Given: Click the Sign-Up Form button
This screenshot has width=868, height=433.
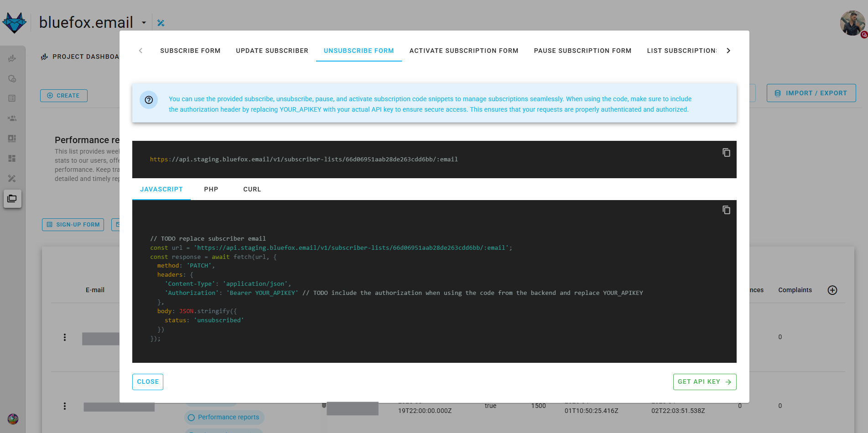Looking at the screenshot, I should tap(73, 225).
